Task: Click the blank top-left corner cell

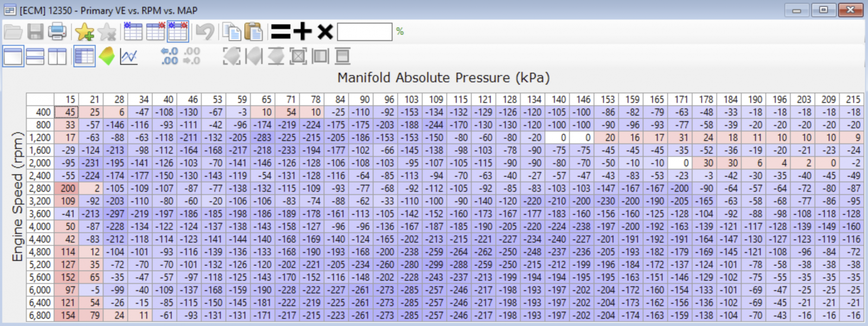Action: click(x=40, y=99)
